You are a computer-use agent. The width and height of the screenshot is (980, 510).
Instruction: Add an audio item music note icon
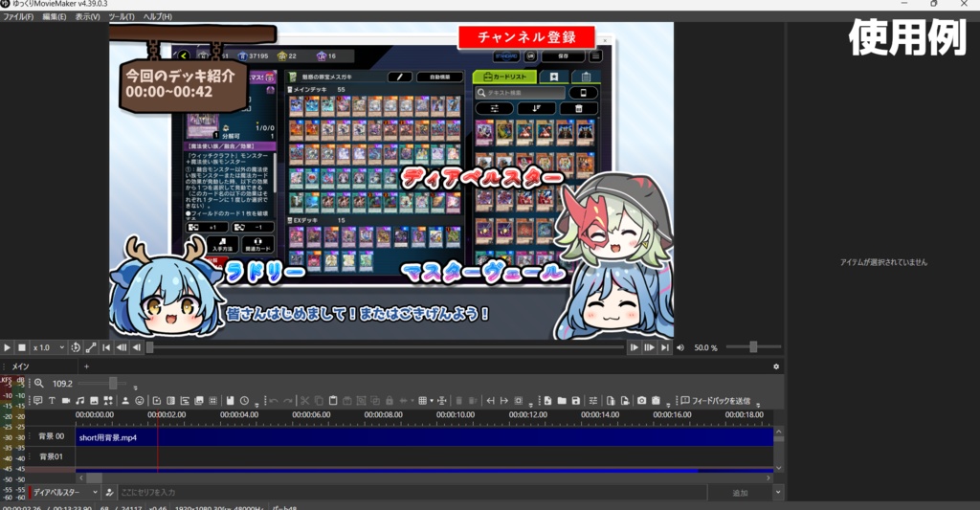[x=80, y=401]
